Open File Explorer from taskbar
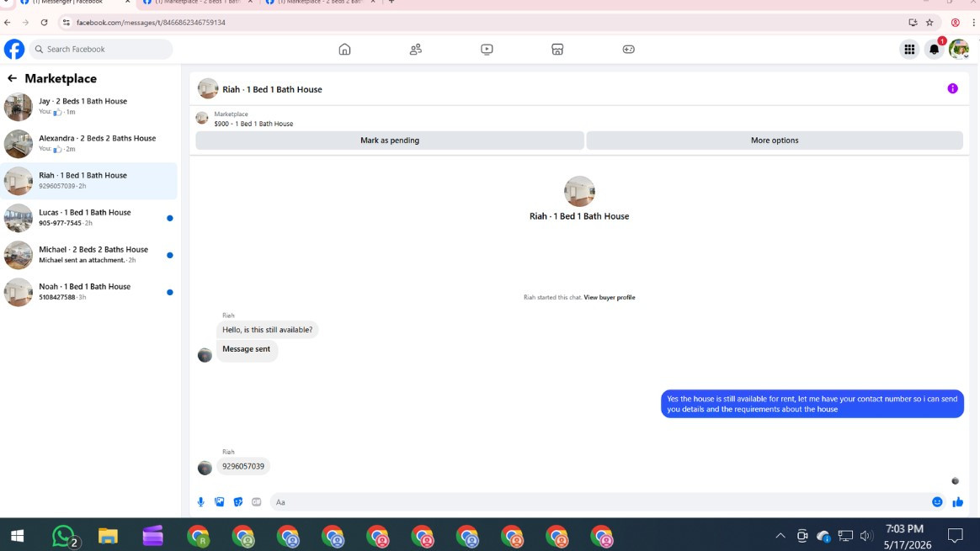The width and height of the screenshot is (980, 551). click(x=108, y=536)
